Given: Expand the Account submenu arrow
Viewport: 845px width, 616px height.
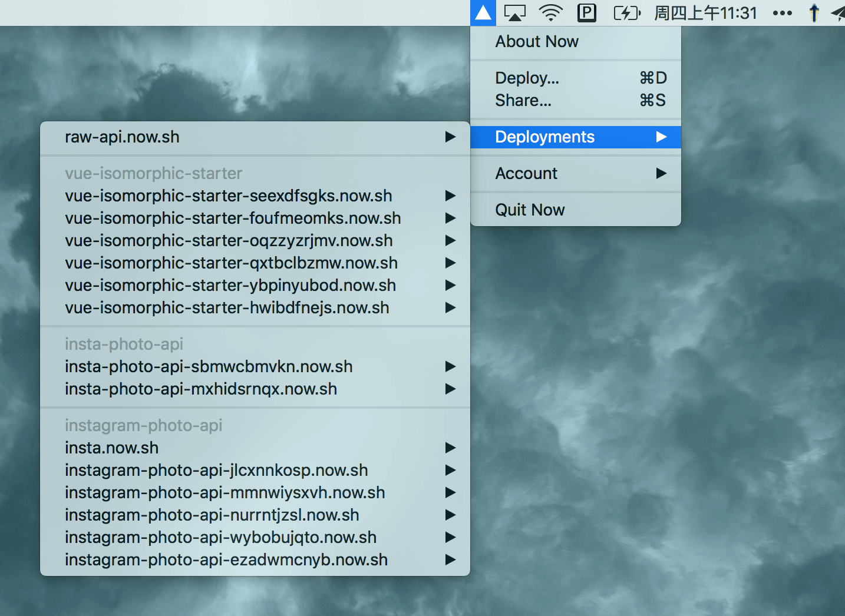Looking at the screenshot, I should [x=661, y=174].
